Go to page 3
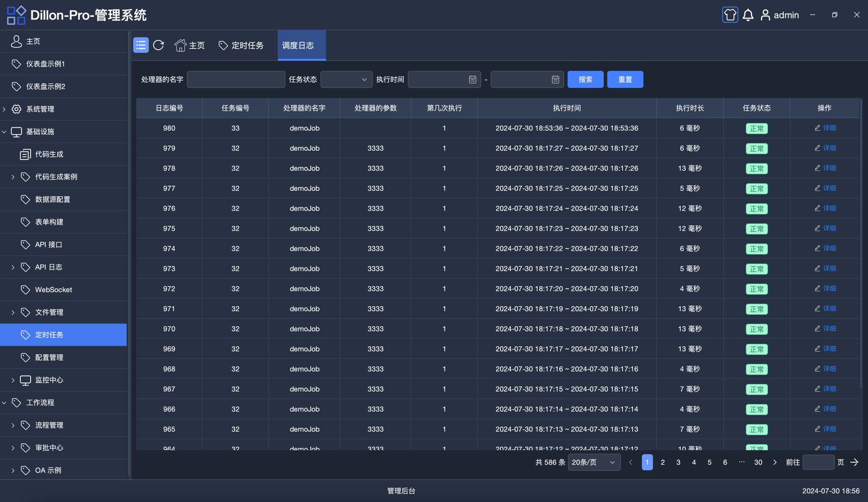The image size is (868, 502). (678, 462)
